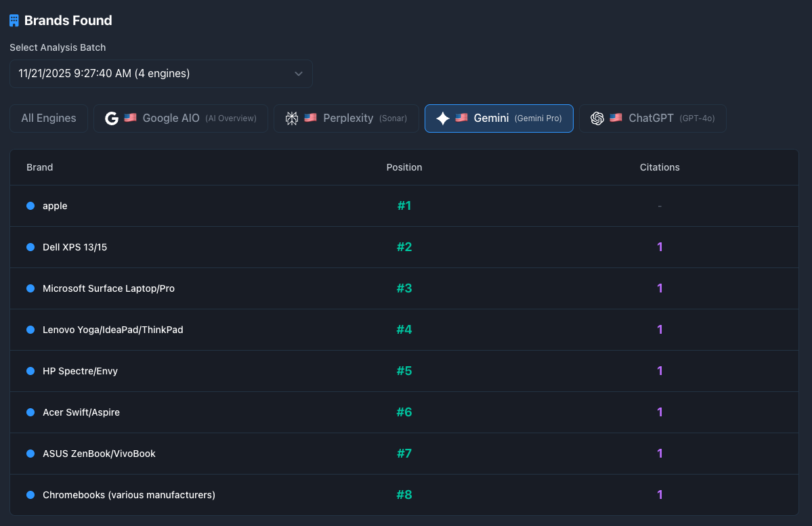Image resolution: width=812 pixels, height=526 pixels.
Task: Click the Chromebooks (various manufacturers) brand name
Action: pyautogui.click(x=129, y=495)
